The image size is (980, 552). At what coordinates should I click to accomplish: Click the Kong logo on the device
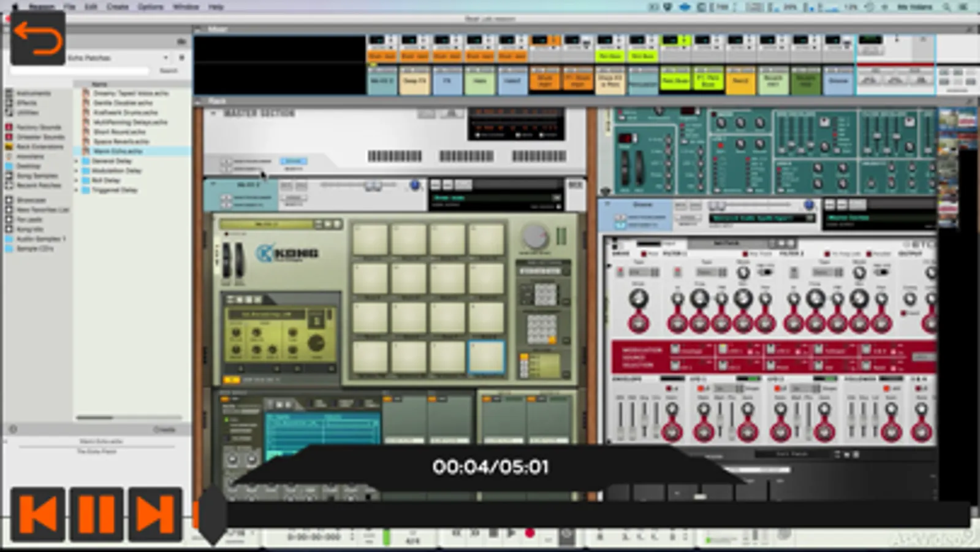pos(287,253)
